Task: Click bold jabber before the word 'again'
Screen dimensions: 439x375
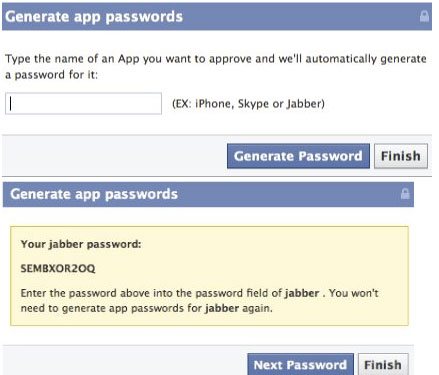Action: pyautogui.click(x=222, y=308)
